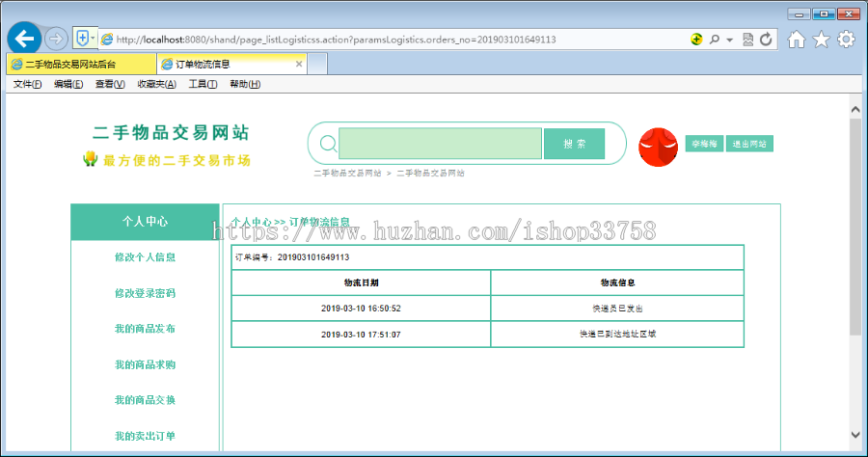The width and height of the screenshot is (868, 457).
Task: Open the browser settings gear icon
Action: 846,40
